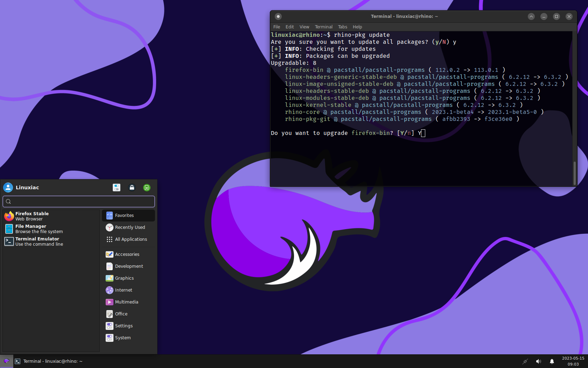Open the terminal Edit menu
Image resolution: width=588 pixels, height=368 pixels.
coord(290,27)
